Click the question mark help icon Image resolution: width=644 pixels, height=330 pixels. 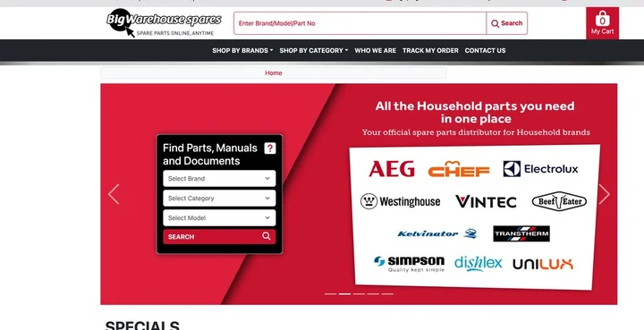269,148
